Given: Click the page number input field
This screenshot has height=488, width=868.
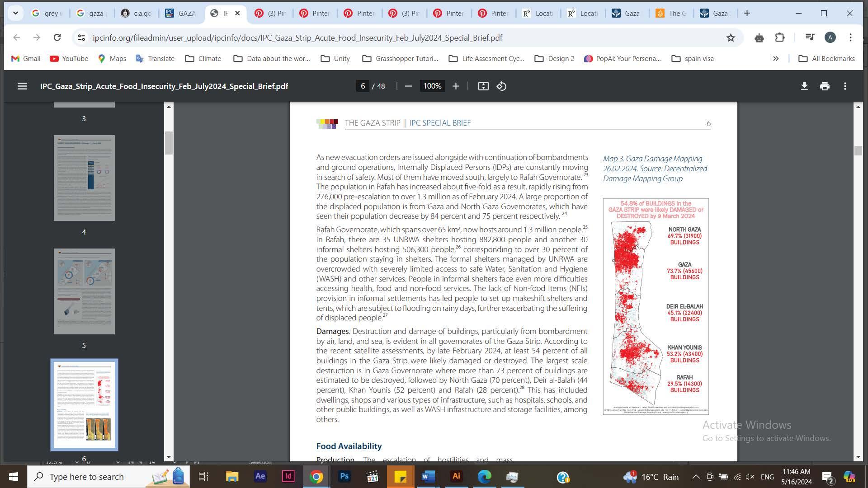Looking at the screenshot, I should click(363, 86).
